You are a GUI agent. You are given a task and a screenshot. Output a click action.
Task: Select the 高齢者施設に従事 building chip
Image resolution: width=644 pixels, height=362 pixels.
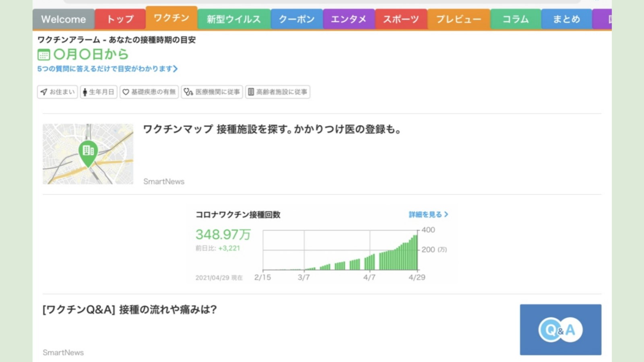277,92
